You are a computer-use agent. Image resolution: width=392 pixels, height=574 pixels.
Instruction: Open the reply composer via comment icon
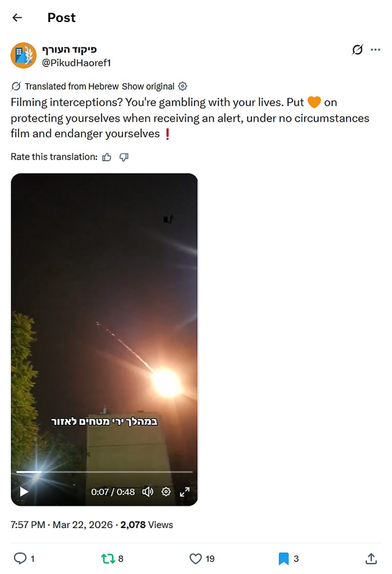20,558
